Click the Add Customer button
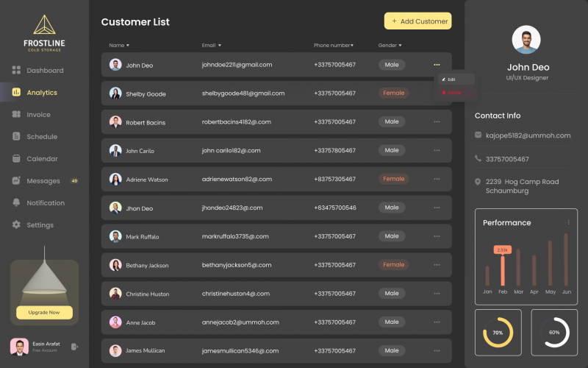 point(417,21)
